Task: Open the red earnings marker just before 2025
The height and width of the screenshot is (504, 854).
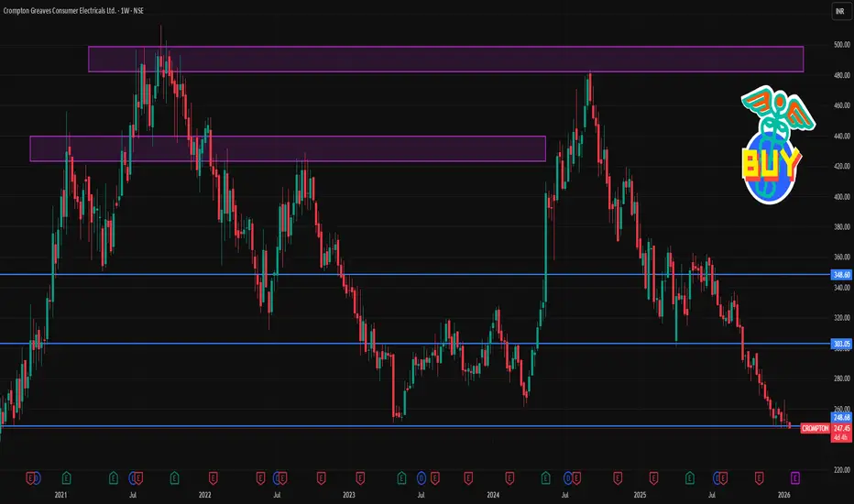Action: (x=617, y=478)
